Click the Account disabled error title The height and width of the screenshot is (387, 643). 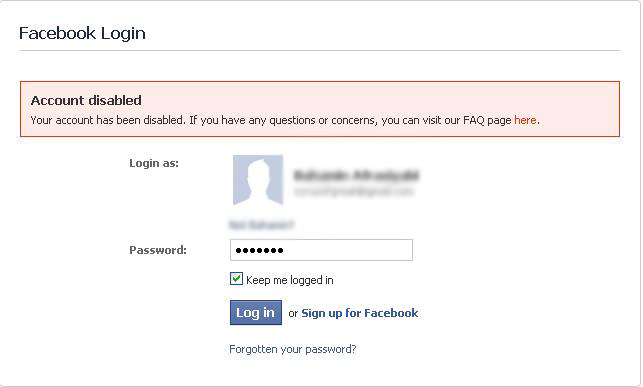86,100
